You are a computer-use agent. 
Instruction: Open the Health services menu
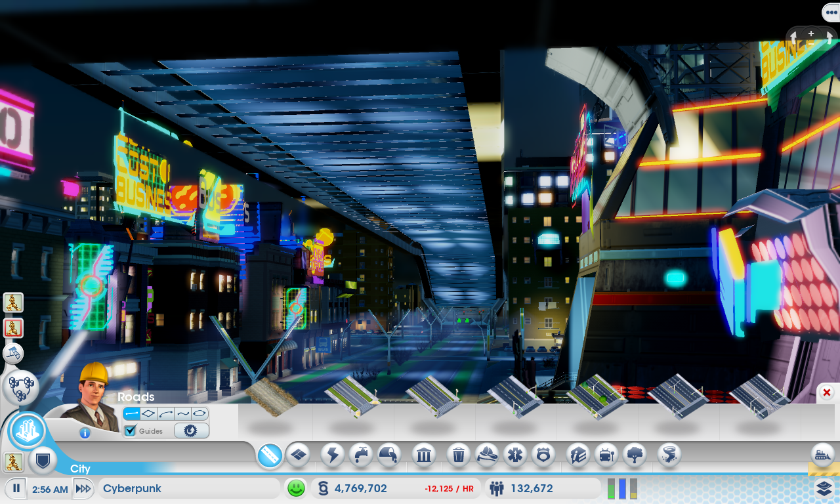(x=515, y=454)
